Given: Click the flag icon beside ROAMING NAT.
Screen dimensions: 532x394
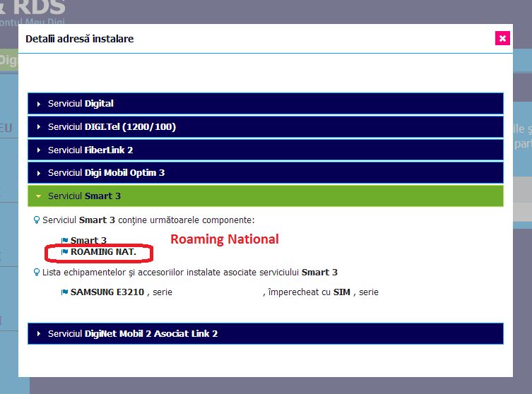Looking at the screenshot, I should [64, 252].
